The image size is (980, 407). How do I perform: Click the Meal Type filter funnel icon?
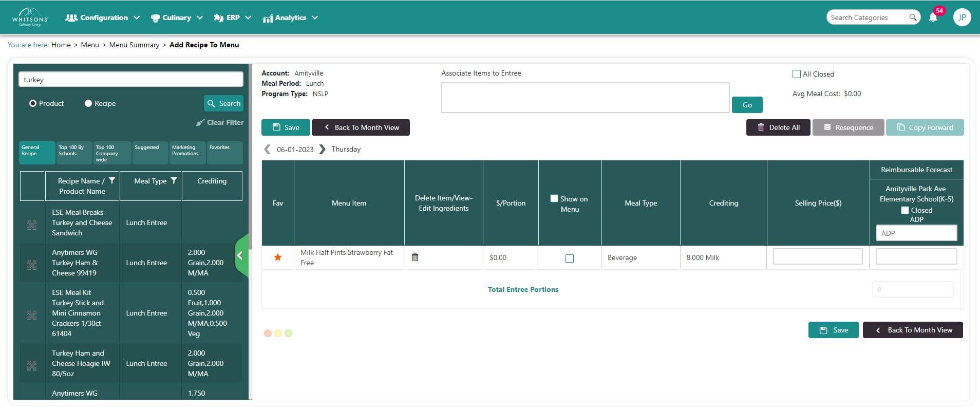[174, 181]
